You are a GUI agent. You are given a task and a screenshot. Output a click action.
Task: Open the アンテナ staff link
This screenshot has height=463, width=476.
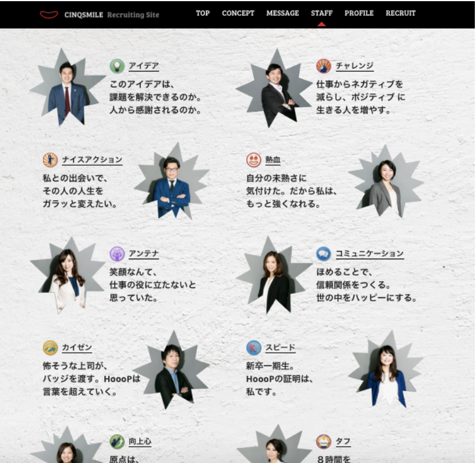144,253
